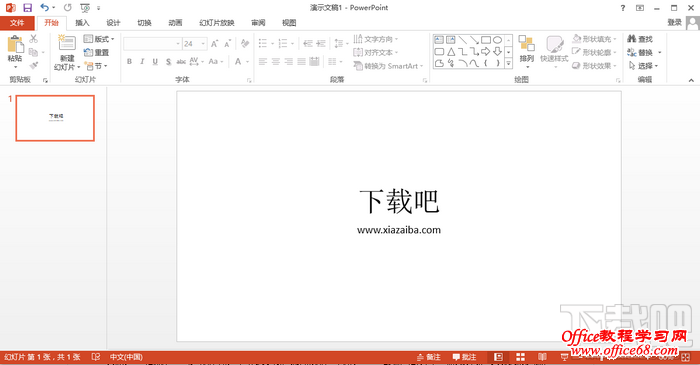
Task: Click the Paste clipboard icon
Action: coord(15,44)
